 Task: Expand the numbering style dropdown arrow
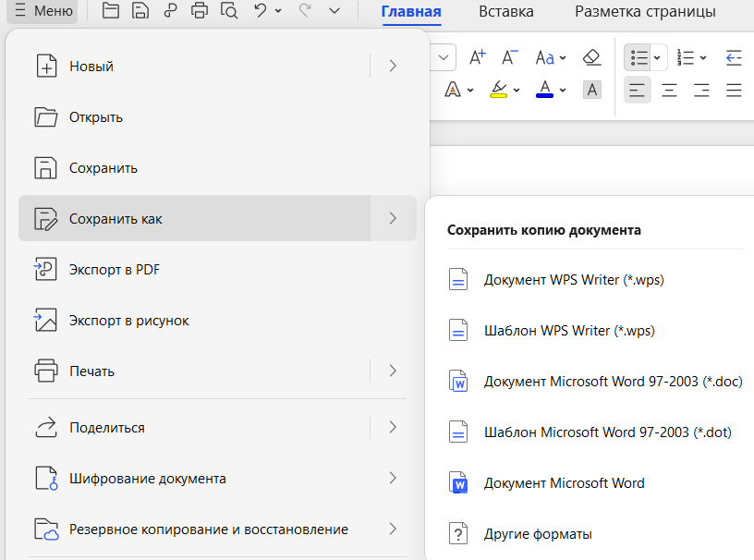point(703,57)
